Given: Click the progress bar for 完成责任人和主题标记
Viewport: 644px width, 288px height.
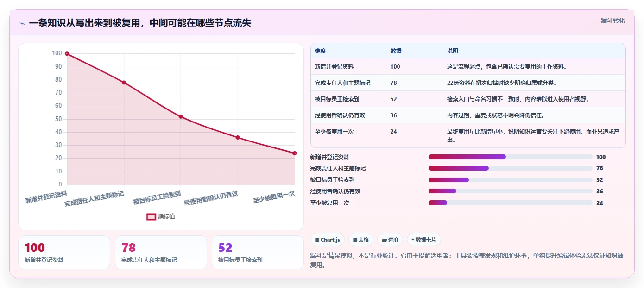Looking at the screenshot, I should 511,168.
